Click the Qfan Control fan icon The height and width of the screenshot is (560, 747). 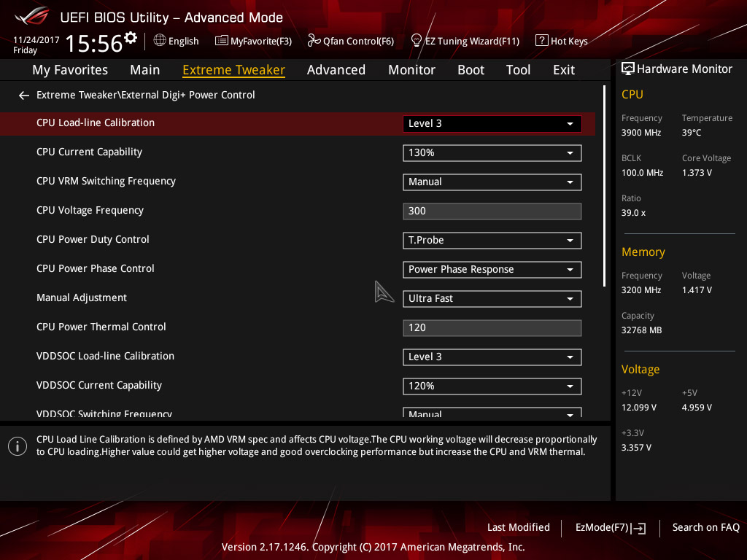[x=314, y=41]
